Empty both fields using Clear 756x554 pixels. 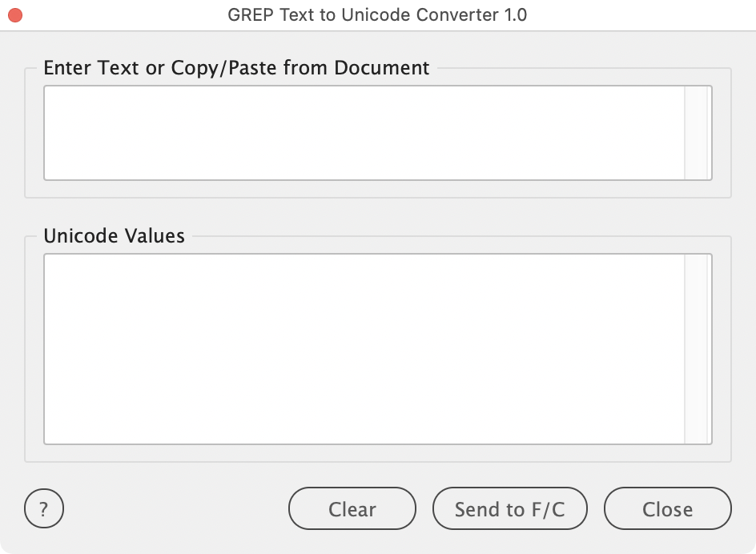[x=352, y=508]
